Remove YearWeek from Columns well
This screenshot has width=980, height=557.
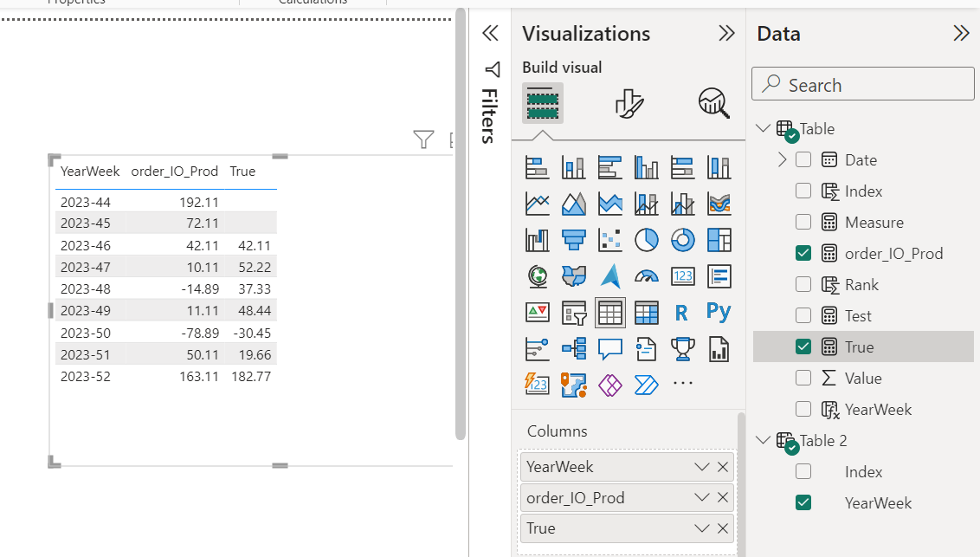pos(723,467)
